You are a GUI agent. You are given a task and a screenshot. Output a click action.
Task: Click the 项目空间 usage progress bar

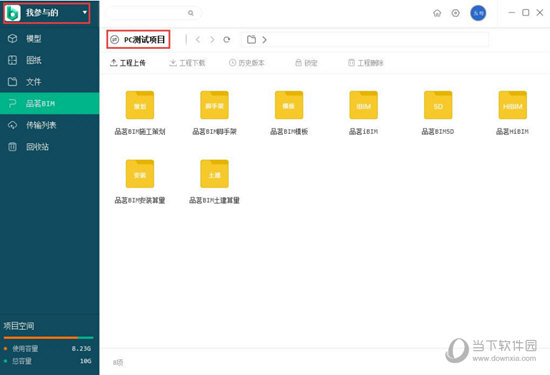coord(48,337)
